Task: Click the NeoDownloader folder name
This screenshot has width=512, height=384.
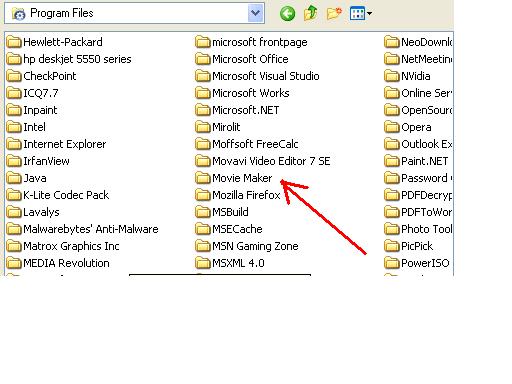Action: [427, 42]
